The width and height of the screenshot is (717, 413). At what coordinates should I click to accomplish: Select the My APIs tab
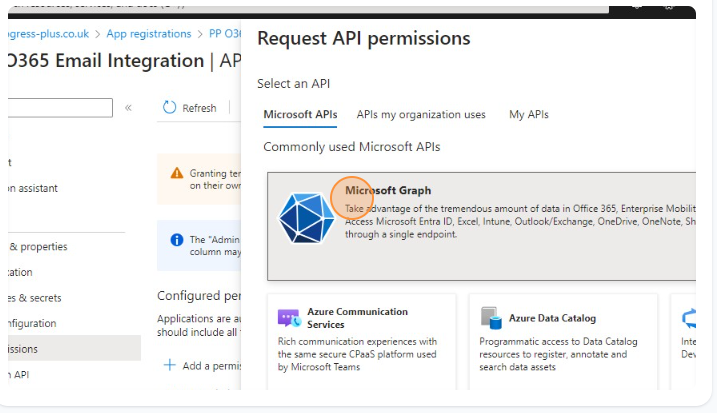(x=528, y=115)
